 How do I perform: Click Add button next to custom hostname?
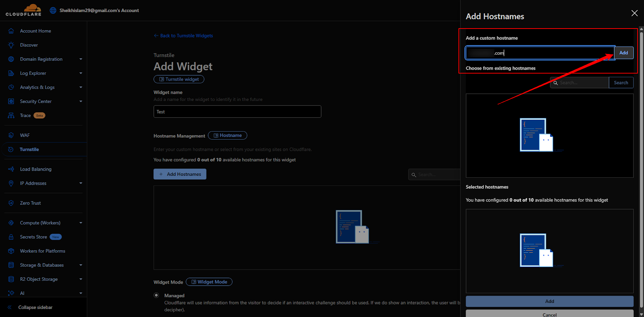[x=623, y=53]
